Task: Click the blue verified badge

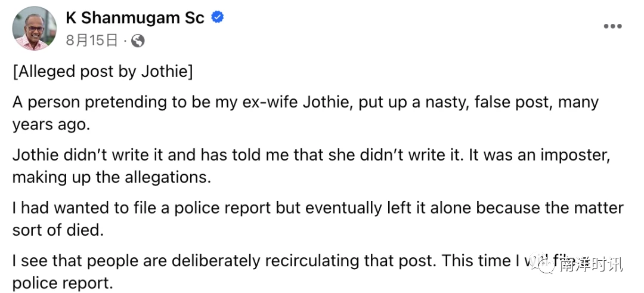Action: (x=217, y=17)
